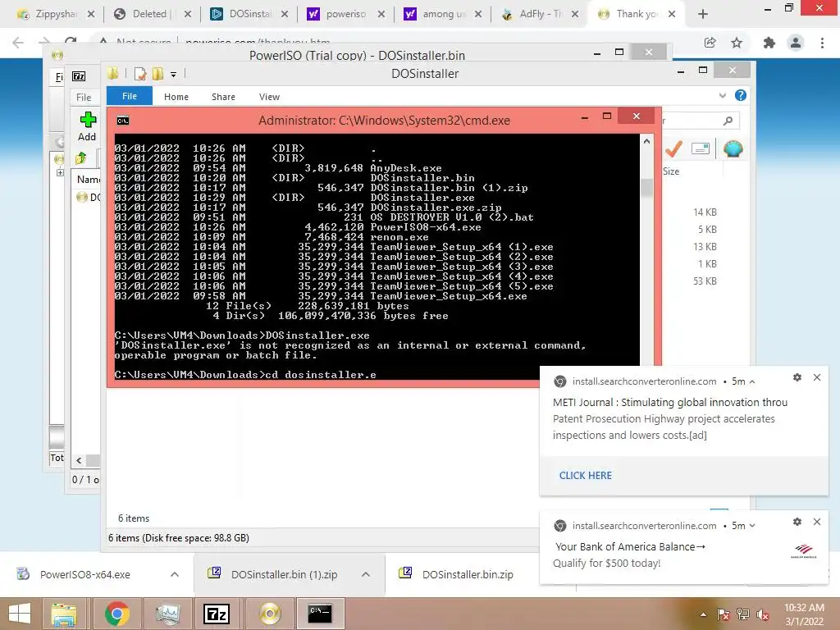Bookmark this page with the star icon
This screenshot has height=630, width=840.
[737, 43]
